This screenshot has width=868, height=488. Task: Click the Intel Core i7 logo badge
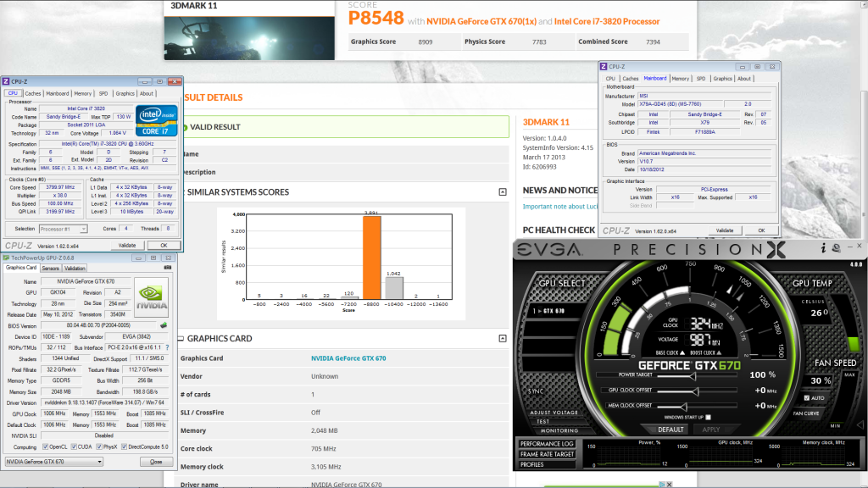(x=159, y=120)
